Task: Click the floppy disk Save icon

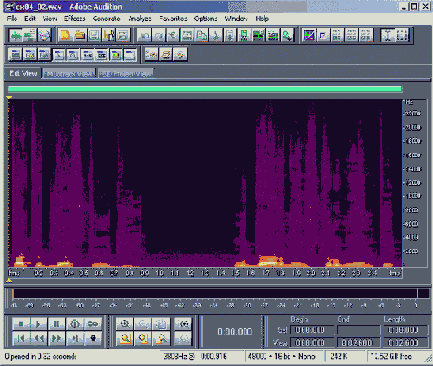Action: pos(94,35)
